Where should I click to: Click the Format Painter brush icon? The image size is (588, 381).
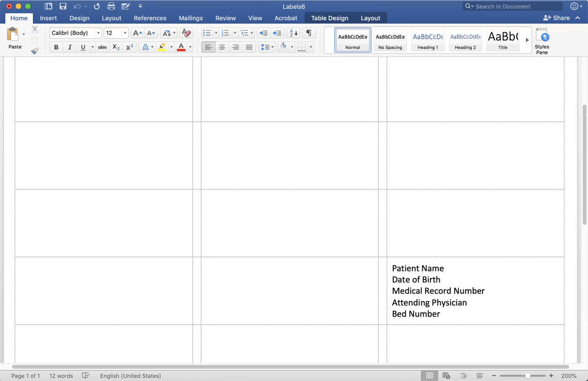pos(35,51)
